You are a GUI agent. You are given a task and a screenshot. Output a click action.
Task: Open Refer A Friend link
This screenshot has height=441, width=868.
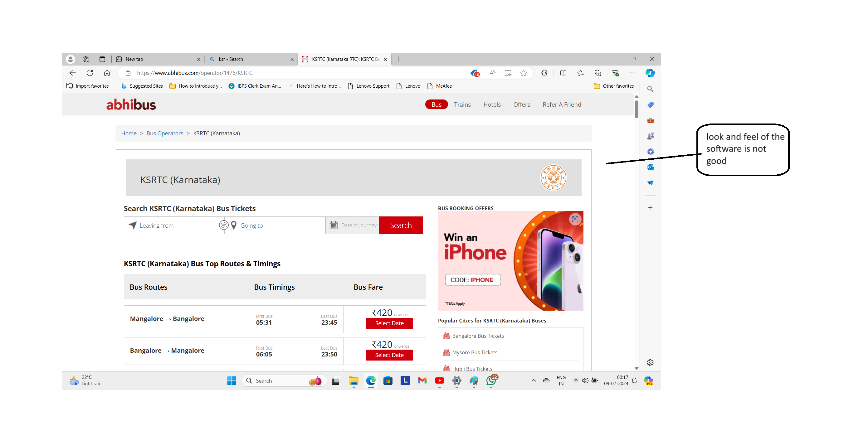tap(562, 104)
